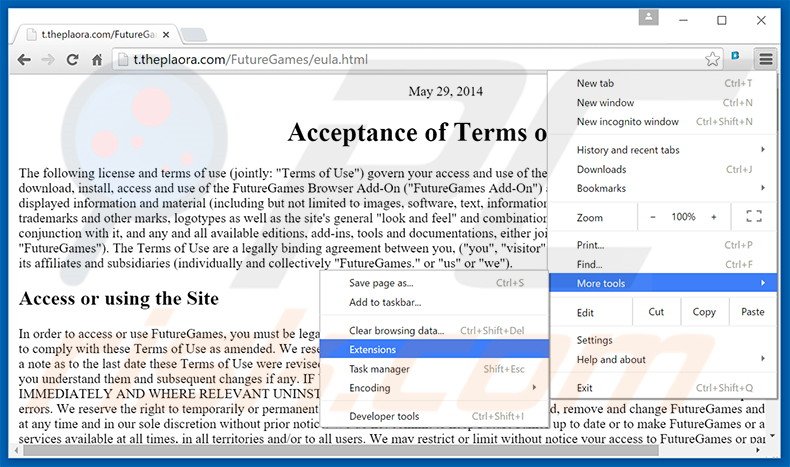Go back using the back arrow
The image size is (790, 467).
(x=24, y=60)
